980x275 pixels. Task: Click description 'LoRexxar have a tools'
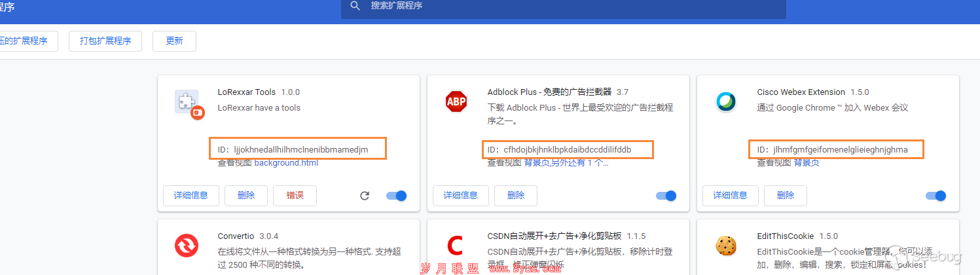pos(259,107)
